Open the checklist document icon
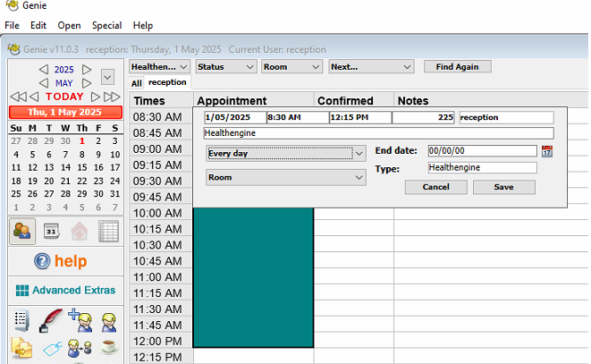This screenshot has width=591, height=364. click(23, 320)
